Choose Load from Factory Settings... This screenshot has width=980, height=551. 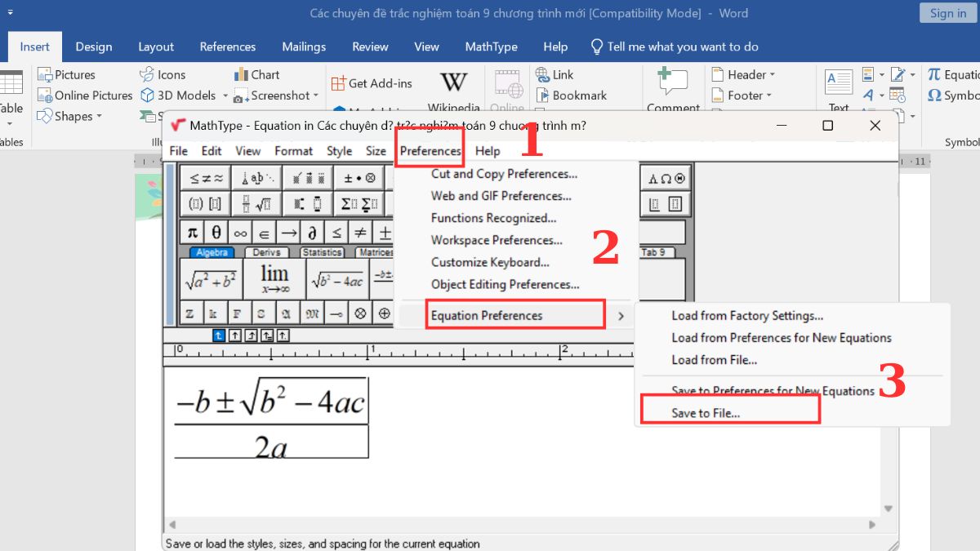pyautogui.click(x=747, y=315)
